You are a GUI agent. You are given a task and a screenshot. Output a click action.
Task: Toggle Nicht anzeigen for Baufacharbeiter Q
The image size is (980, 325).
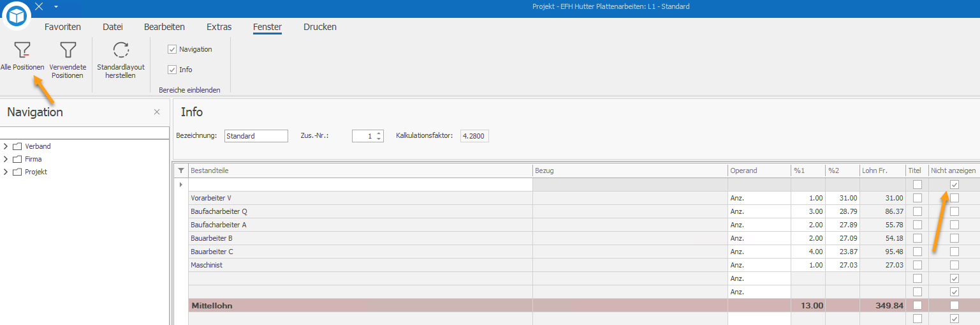pos(954,211)
